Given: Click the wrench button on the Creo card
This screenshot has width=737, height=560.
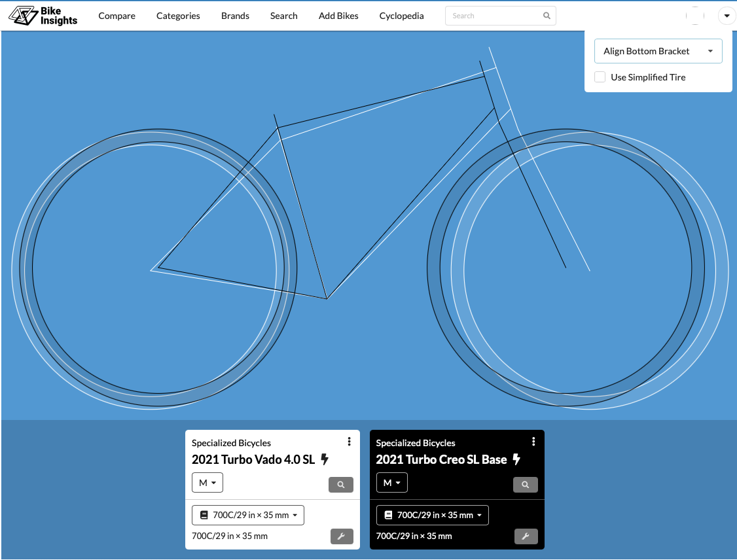Looking at the screenshot, I should click(525, 536).
